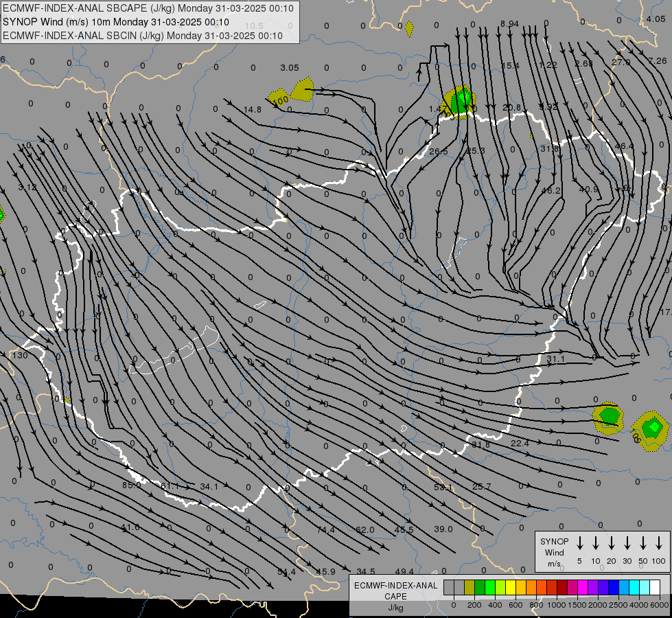Click the wind value 22.4 on the map
Image resolution: width=672 pixels, height=618 pixels.
[520, 443]
